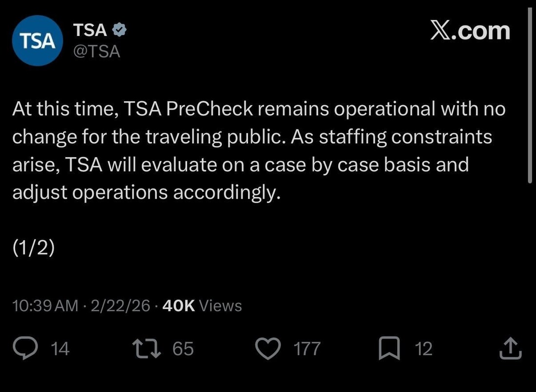The height and width of the screenshot is (392, 536).
Task: Click the (1/2) thread indicator text
Action: click(x=33, y=247)
